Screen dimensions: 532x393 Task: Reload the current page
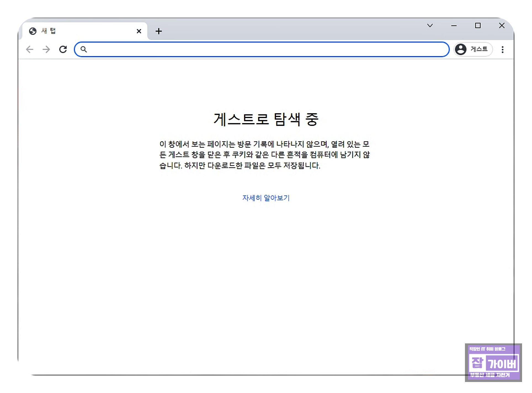point(63,49)
